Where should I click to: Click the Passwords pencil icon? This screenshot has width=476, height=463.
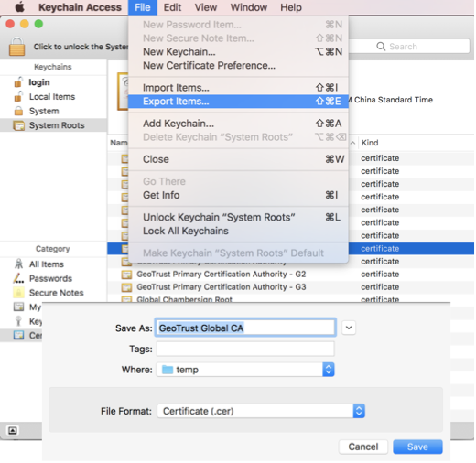18,278
